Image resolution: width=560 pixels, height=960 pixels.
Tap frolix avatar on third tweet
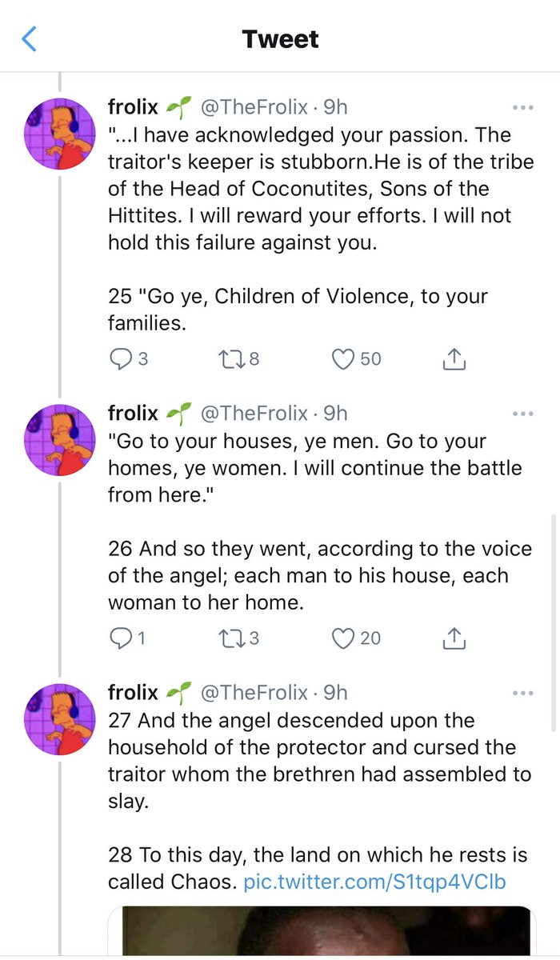tap(62, 720)
